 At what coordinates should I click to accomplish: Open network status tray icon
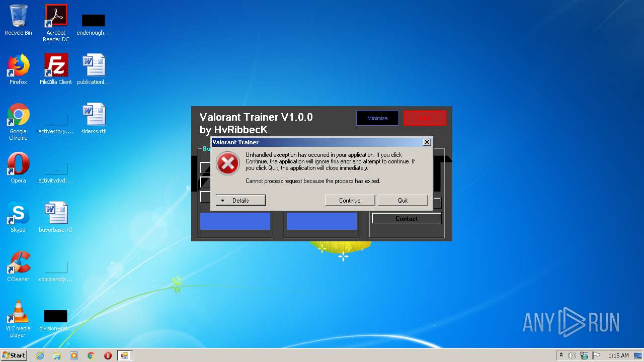[584, 355]
